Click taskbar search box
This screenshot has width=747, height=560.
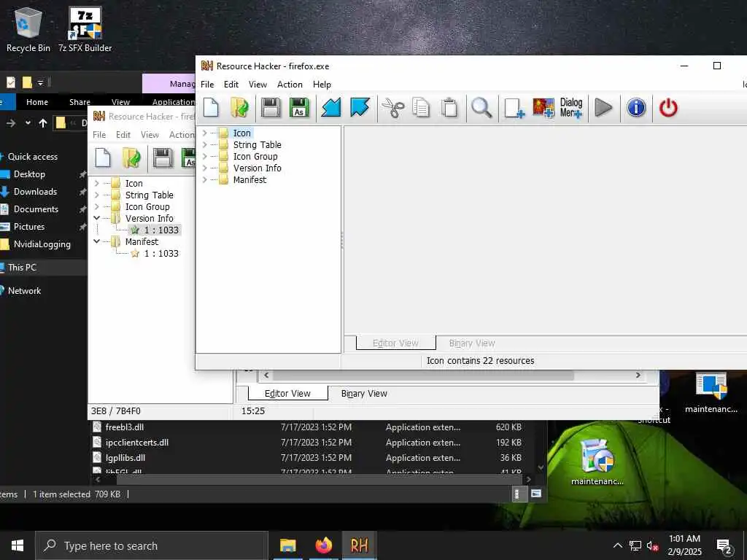[x=152, y=545]
